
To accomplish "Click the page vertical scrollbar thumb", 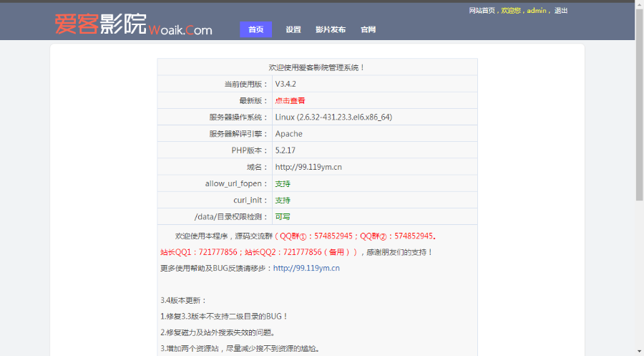I will [640, 105].
